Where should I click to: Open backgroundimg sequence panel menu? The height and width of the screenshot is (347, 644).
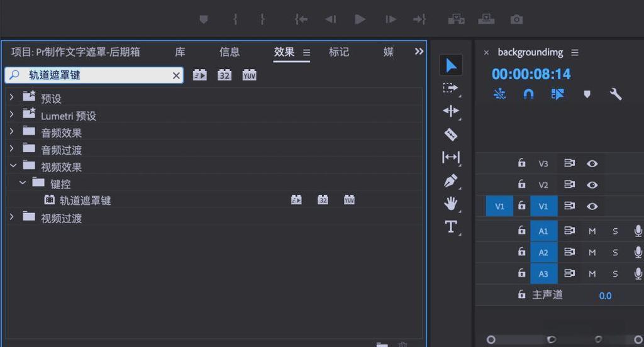(575, 53)
